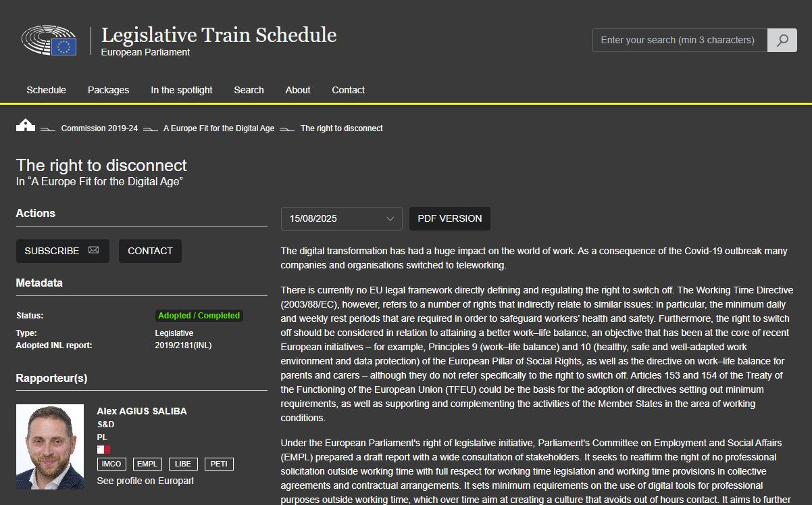Follow the See profile on Europarl link
This screenshot has height=505, width=812.
pos(145,481)
